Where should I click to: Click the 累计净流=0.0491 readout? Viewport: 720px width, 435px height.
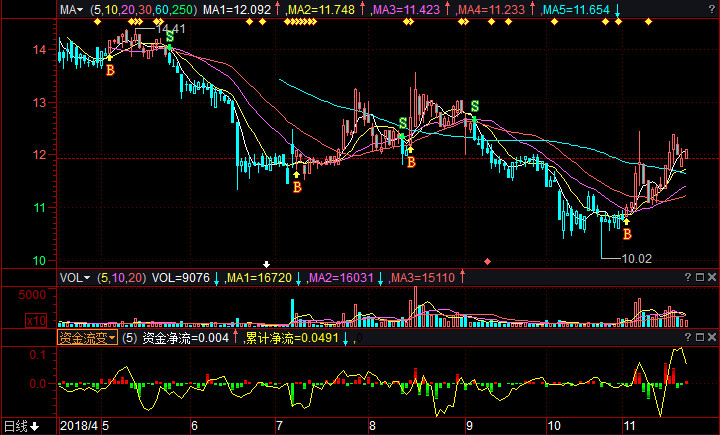(292, 338)
